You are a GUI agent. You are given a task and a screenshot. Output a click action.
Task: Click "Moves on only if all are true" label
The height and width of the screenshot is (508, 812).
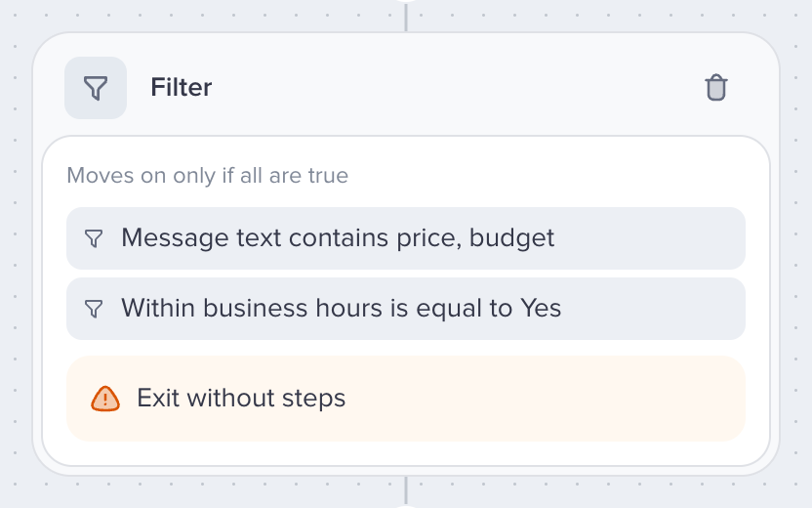coord(208,175)
